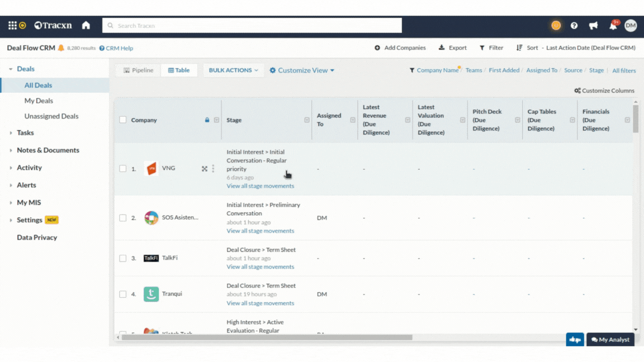Go to the Tracxn home icon
This screenshot has width=644, height=362.
[86, 25]
